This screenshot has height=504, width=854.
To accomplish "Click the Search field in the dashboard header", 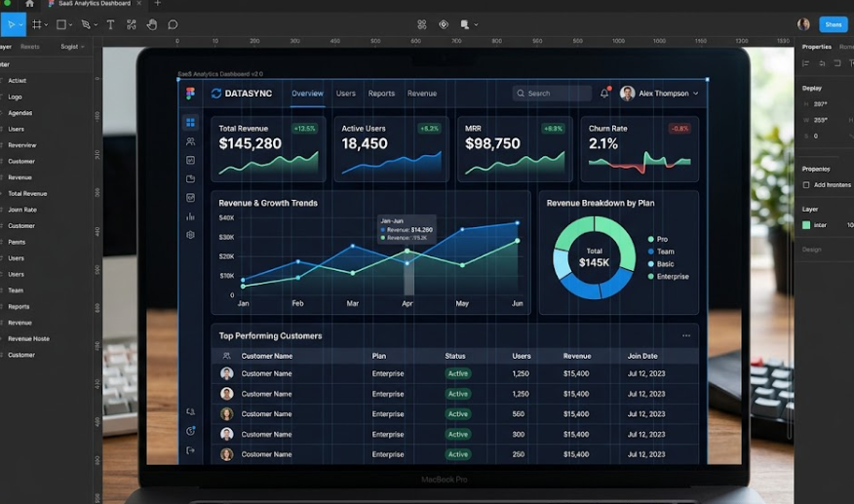I will tap(552, 94).
